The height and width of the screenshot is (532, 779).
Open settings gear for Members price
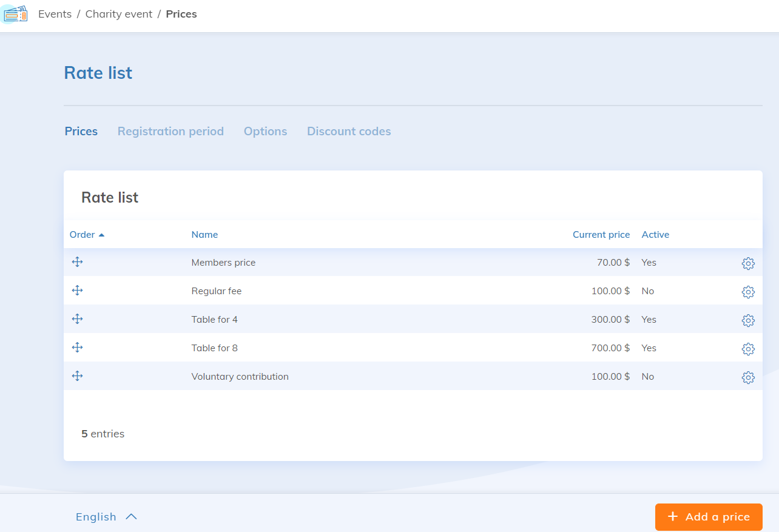748,263
